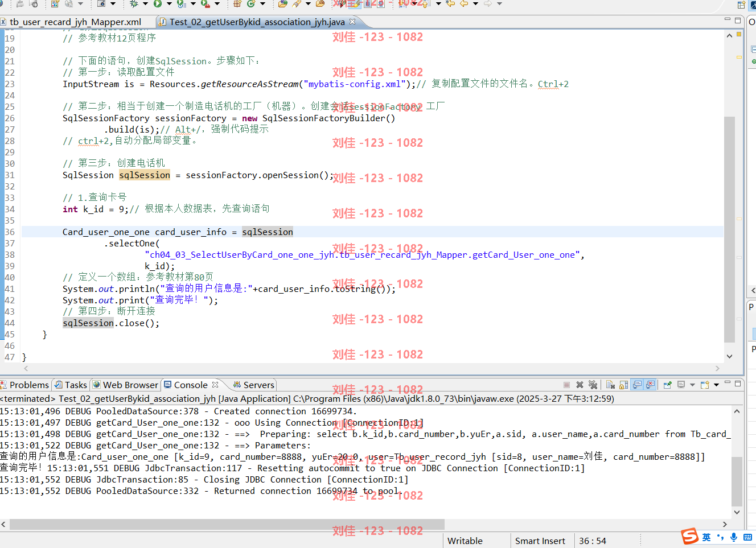Click the Clear Console icon
756x548 pixels.
click(610, 385)
